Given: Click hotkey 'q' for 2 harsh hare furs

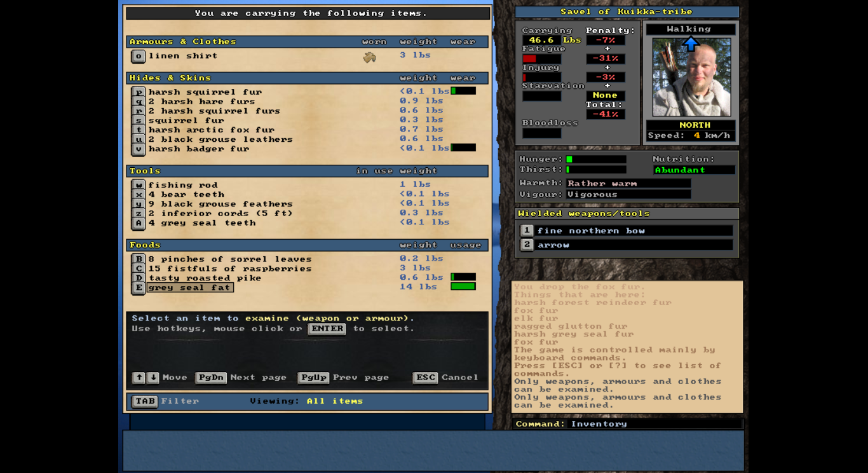Looking at the screenshot, I should coord(139,101).
